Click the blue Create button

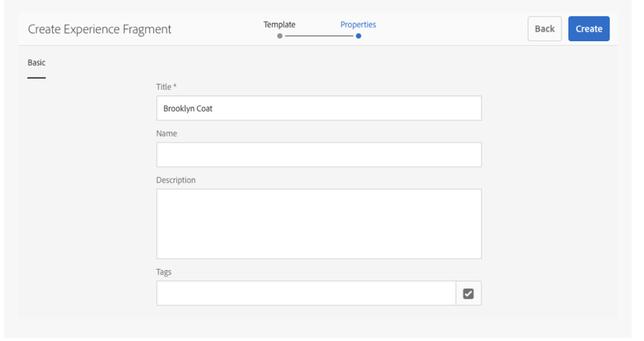coord(589,29)
